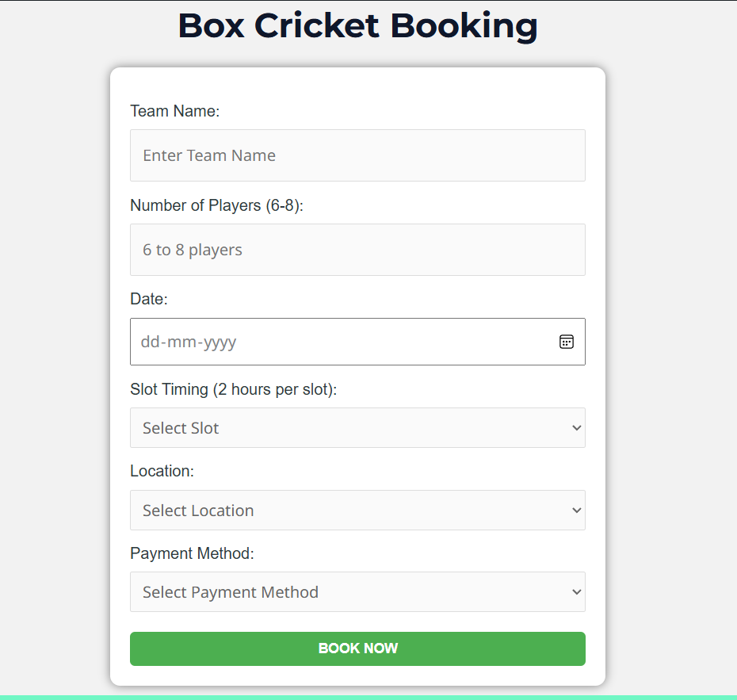Click the chevron arrow on Location dropdown
The width and height of the screenshot is (737, 700).
click(x=576, y=511)
